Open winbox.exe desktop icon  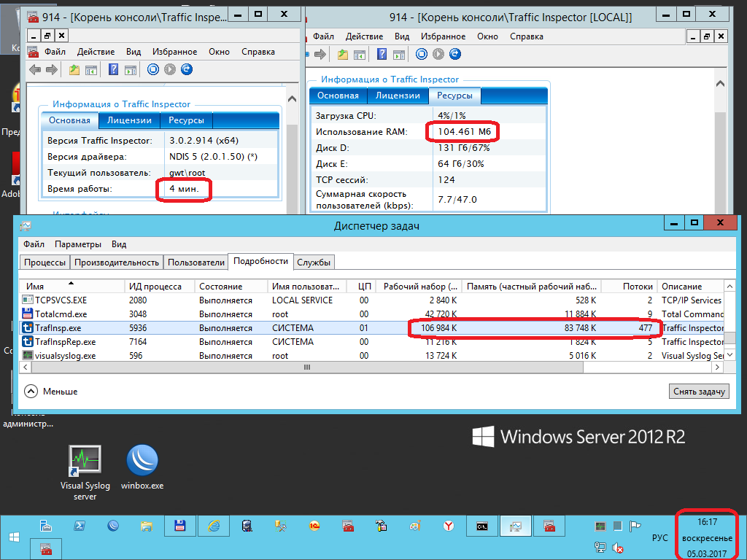tap(142, 467)
